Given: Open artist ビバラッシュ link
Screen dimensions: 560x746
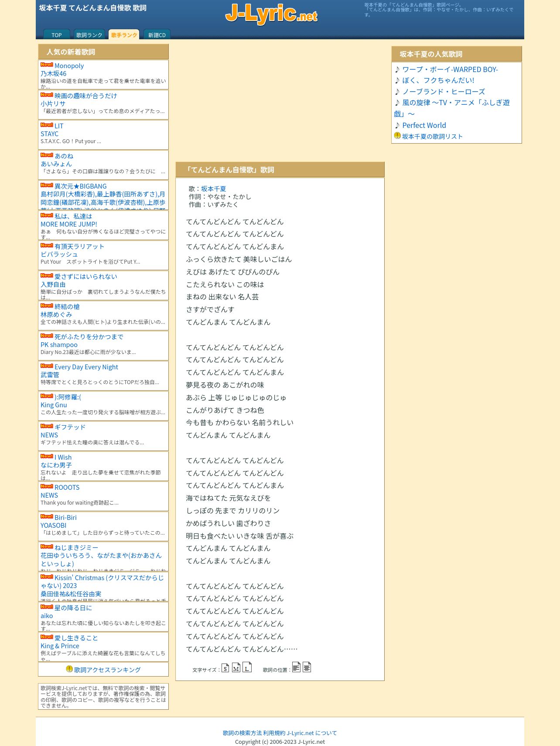Looking at the screenshot, I should 59,254.
